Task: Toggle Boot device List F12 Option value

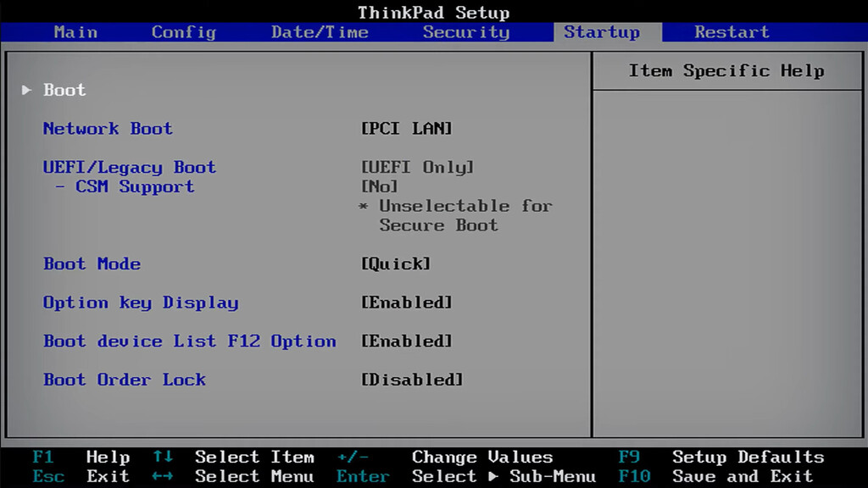Action: point(407,341)
